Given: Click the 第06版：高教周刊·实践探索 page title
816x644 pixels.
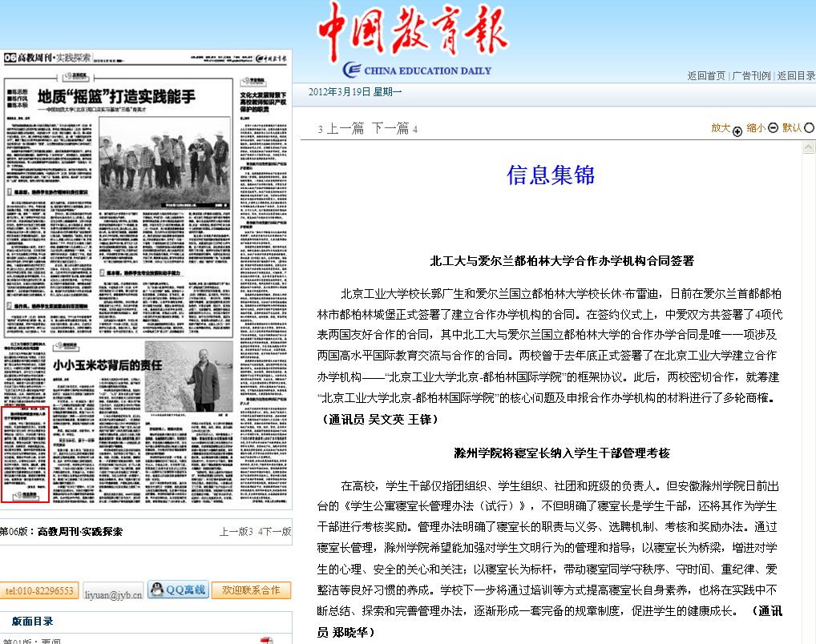Looking at the screenshot, I should [61, 532].
